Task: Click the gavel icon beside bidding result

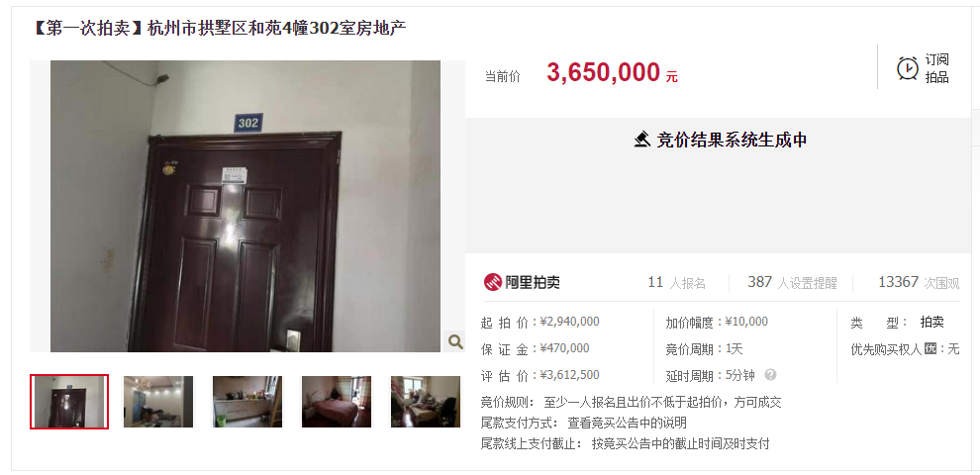Action: [641, 140]
